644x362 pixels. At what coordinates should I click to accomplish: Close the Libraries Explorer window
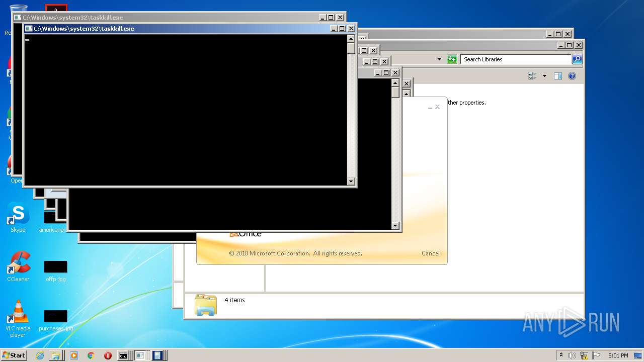click(579, 45)
